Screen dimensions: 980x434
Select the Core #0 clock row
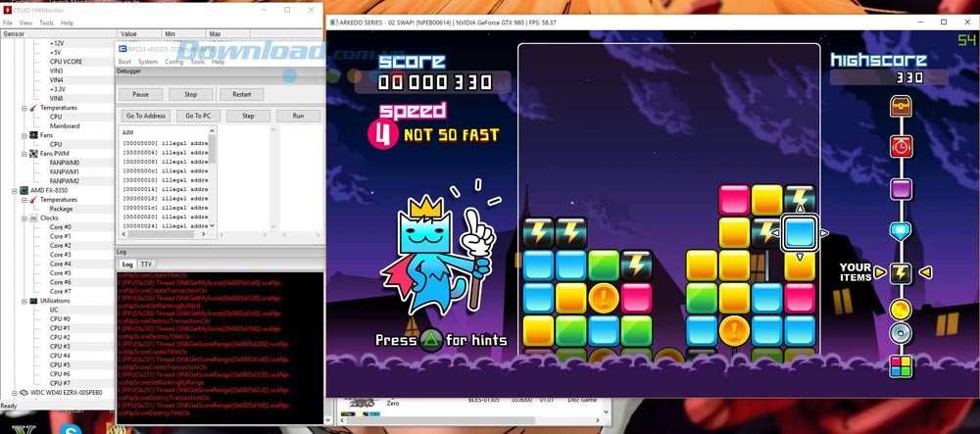[x=61, y=227]
